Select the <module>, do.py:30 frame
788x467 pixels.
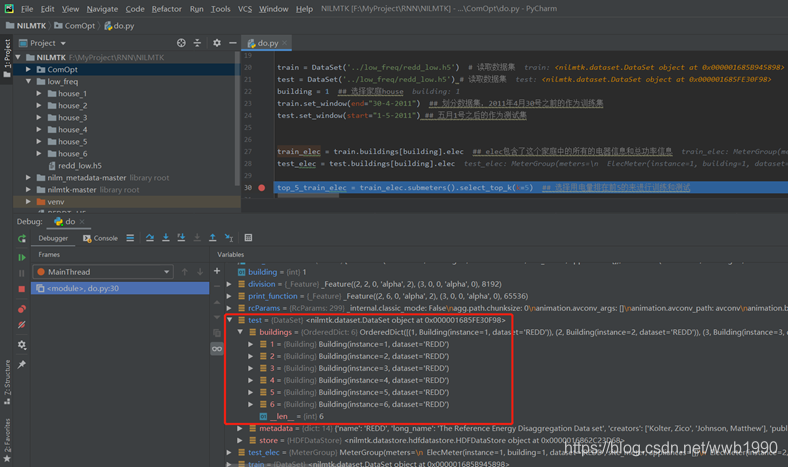point(120,288)
